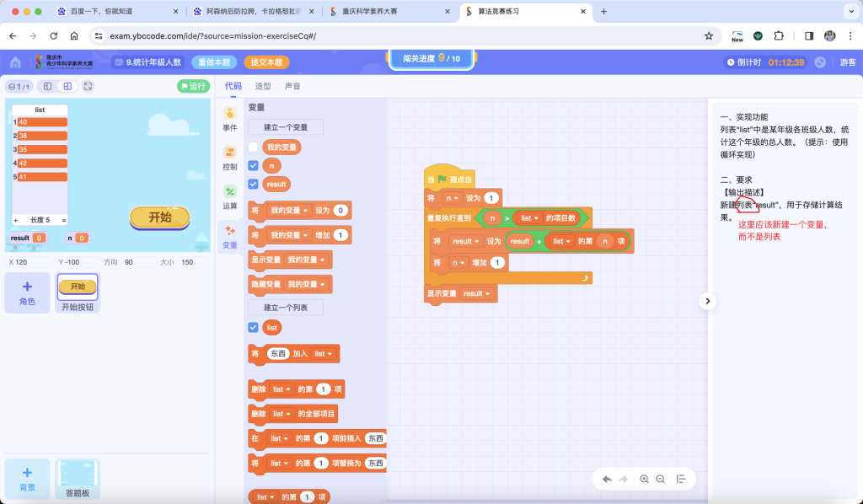The width and height of the screenshot is (863, 504).
Task: Switch to the 百度一下 browser tab
Action: pyautogui.click(x=118, y=12)
